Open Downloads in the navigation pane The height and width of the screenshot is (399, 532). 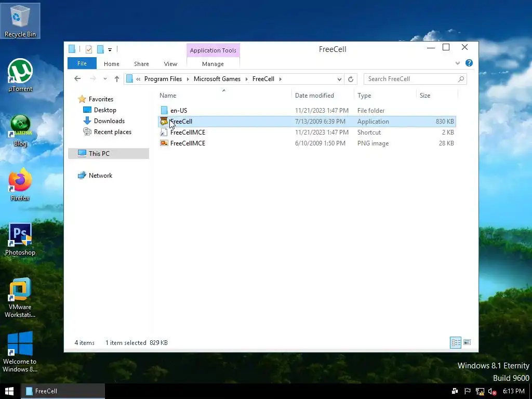[x=109, y=121]
